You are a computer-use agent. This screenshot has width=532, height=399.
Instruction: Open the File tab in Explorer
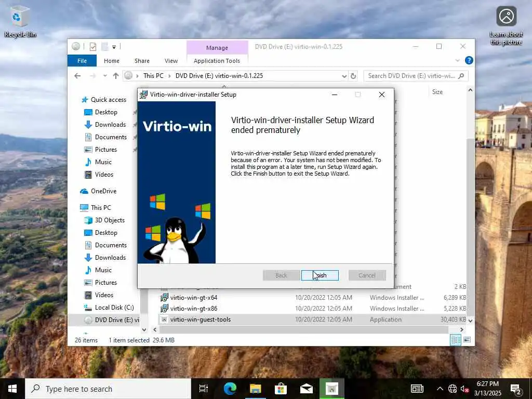(82, 61)
